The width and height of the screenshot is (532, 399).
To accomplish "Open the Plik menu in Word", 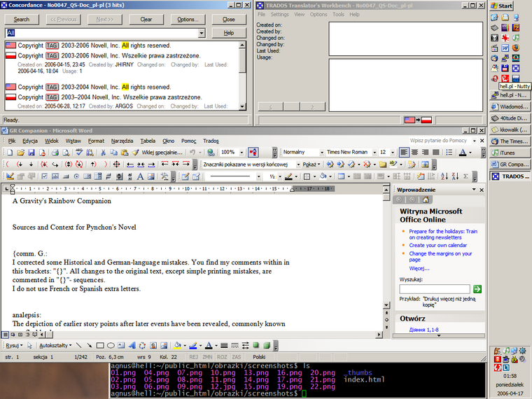I will [x=12, y=141].
